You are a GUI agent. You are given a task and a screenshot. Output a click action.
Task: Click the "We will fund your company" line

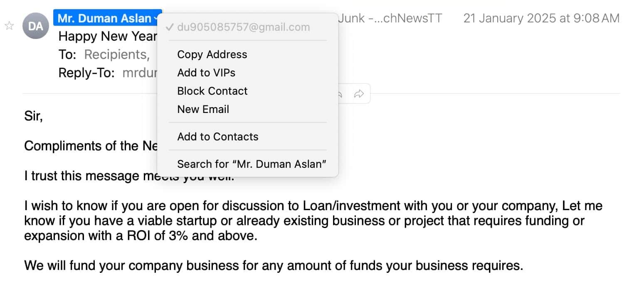[273, 265]
